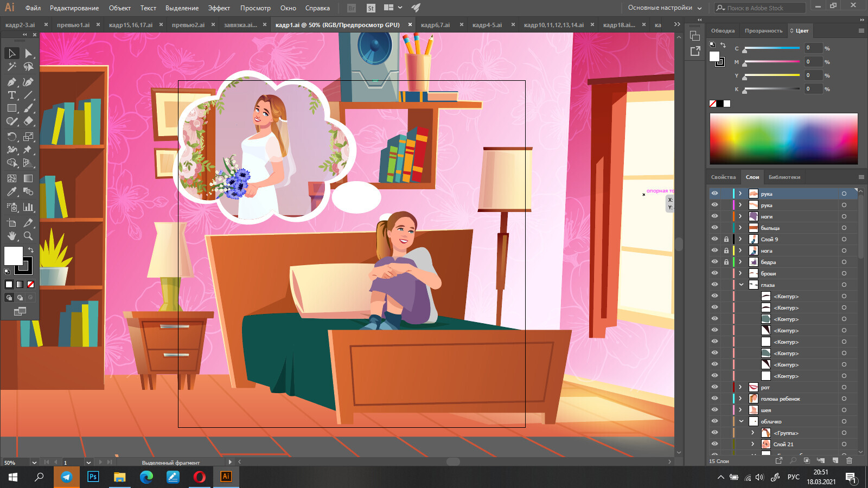The height and width of the screenshot is (488, 868).
Task: Pick the Hand tool
Action: (11, 236)
